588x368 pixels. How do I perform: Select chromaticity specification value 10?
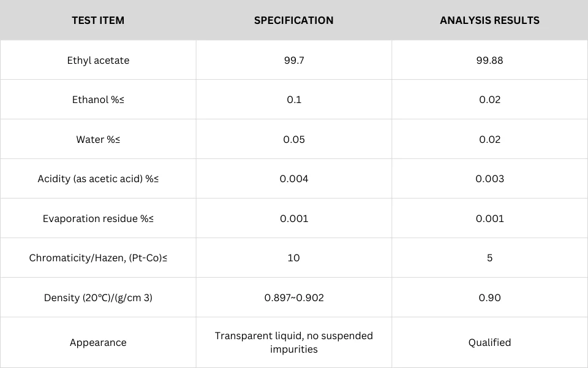point(293,258)
